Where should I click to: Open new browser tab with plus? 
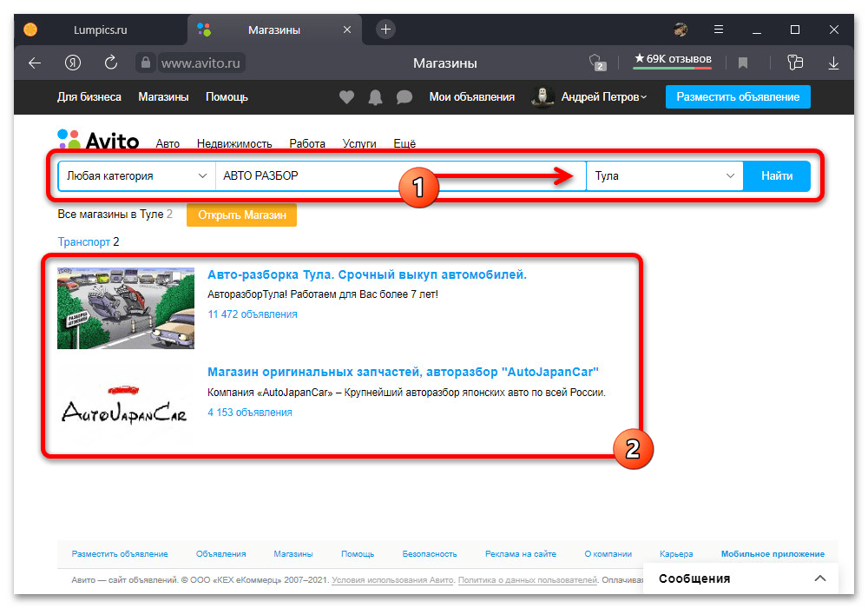[385, 30]
